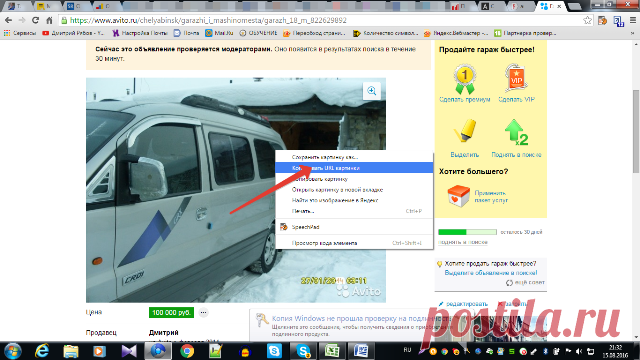Click the magnifier zoom icon on photo

pyautogui.click(x=371, y=91)
